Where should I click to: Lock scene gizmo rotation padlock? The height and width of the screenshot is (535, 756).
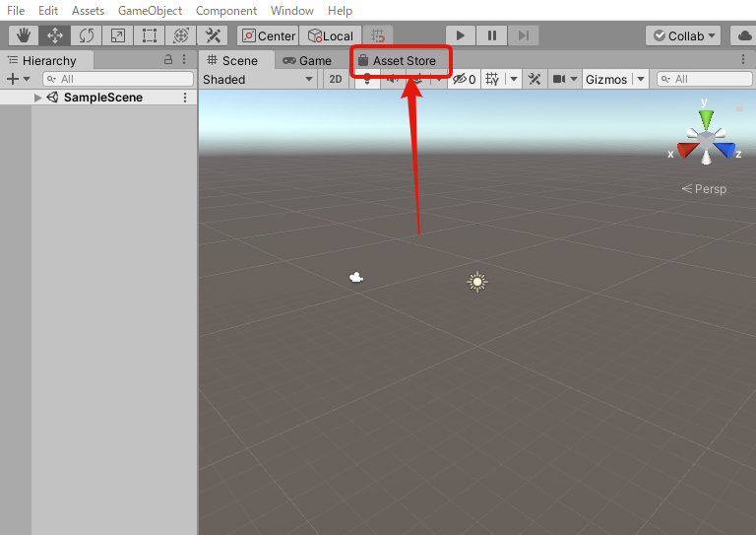tap(739, 107)
